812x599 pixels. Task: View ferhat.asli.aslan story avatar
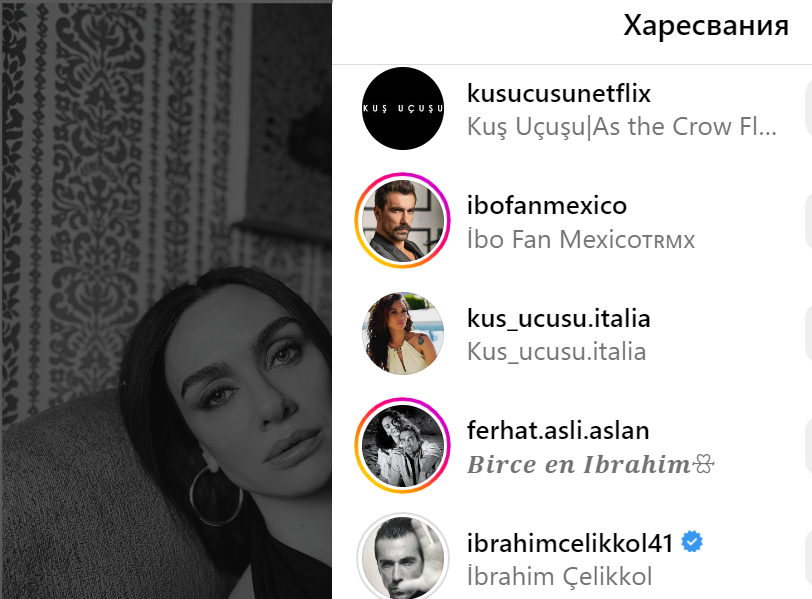click(403, 445)
